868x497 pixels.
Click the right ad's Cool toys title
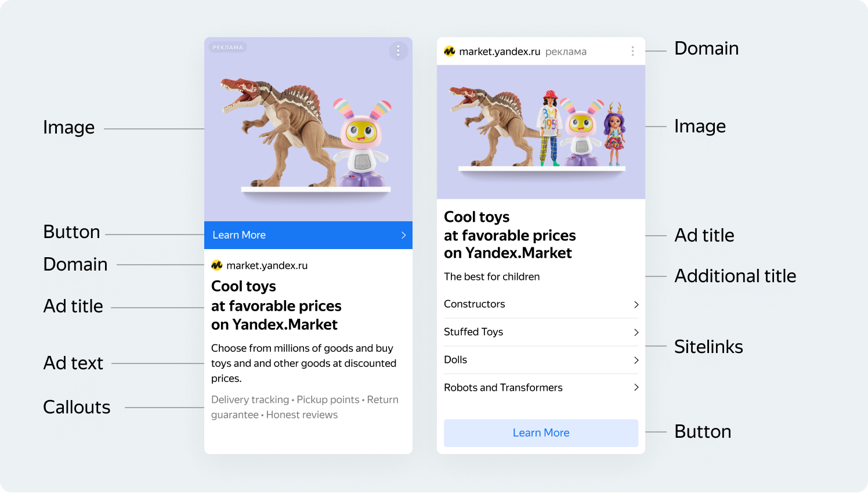(509, 235)
